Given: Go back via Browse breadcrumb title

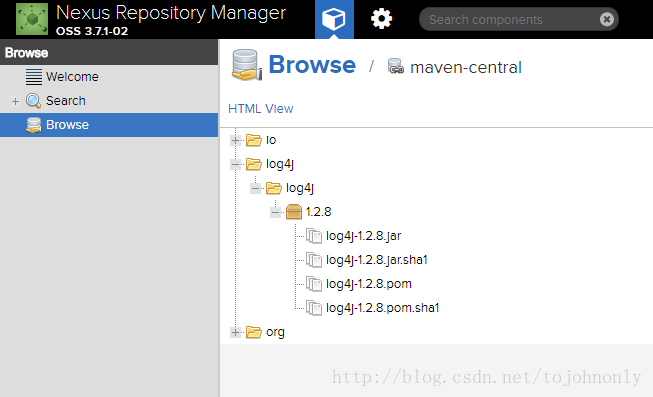Looking at the screenshot, I should (x=312, y=65).
